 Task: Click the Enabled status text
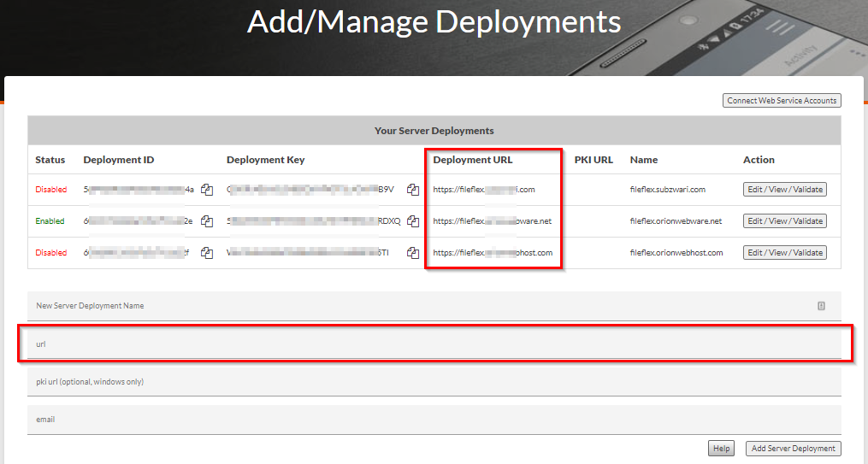point(50,220)
